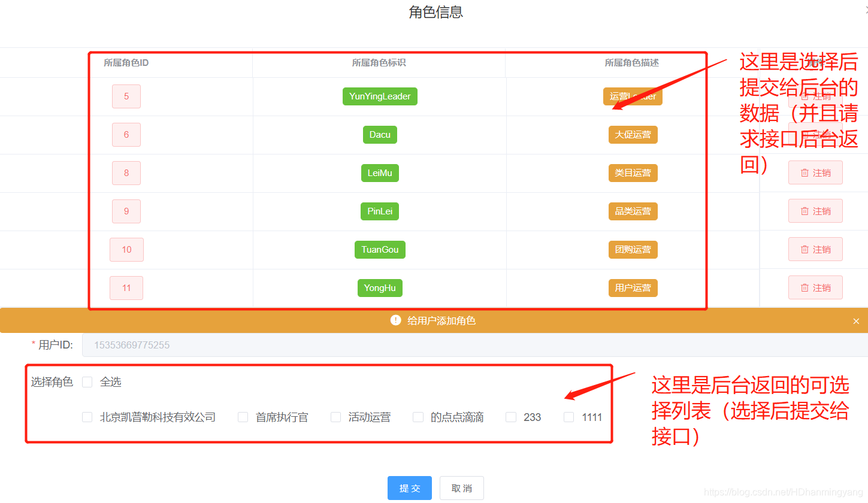868x503 pixels.
Task: Click the 用户ID input field
Action: point(475,345)
